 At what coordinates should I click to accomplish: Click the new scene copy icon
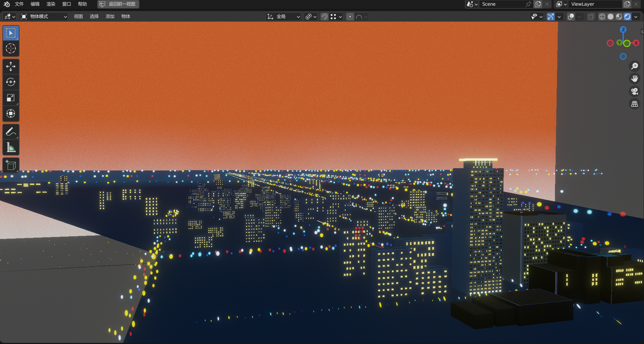pos(538,4)
